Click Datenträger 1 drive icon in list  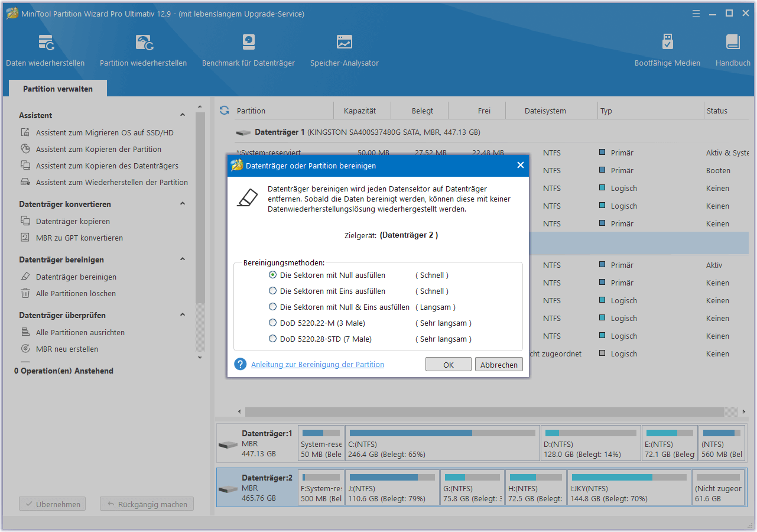coord(243,133)
